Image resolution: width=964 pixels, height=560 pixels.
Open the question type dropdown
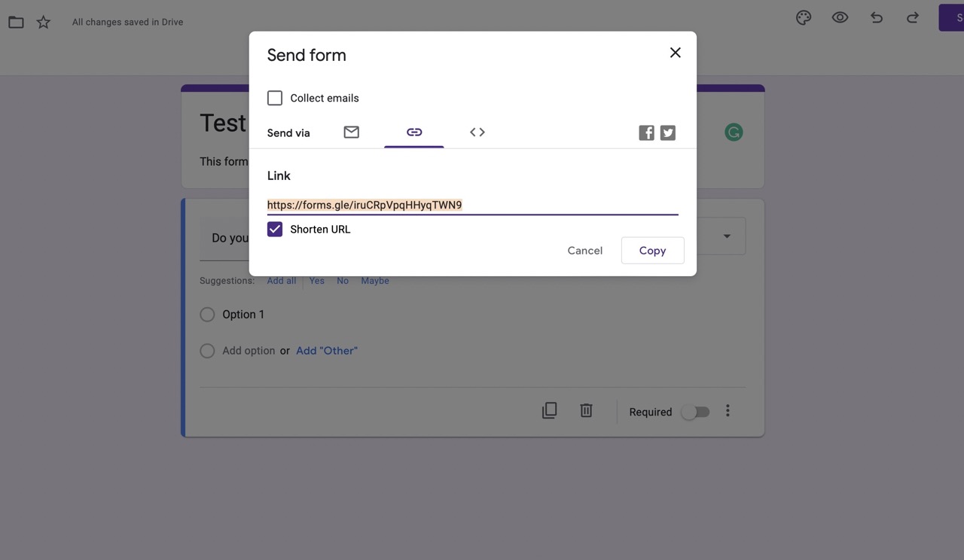click(x=725, y=236)
